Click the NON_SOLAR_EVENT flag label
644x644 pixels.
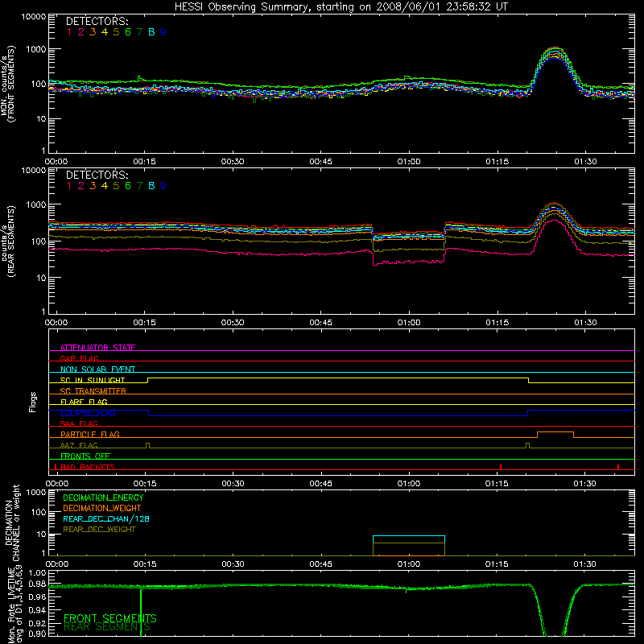[x=97, y=369]
